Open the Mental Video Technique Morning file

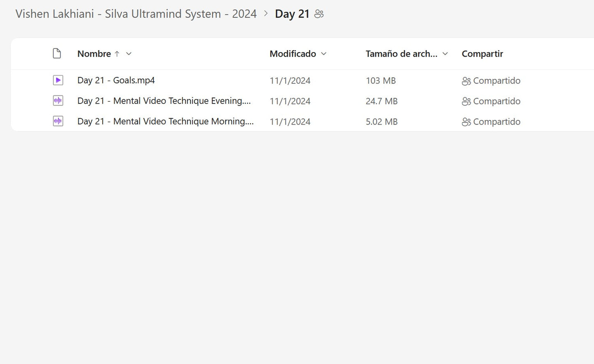(165, 122)
